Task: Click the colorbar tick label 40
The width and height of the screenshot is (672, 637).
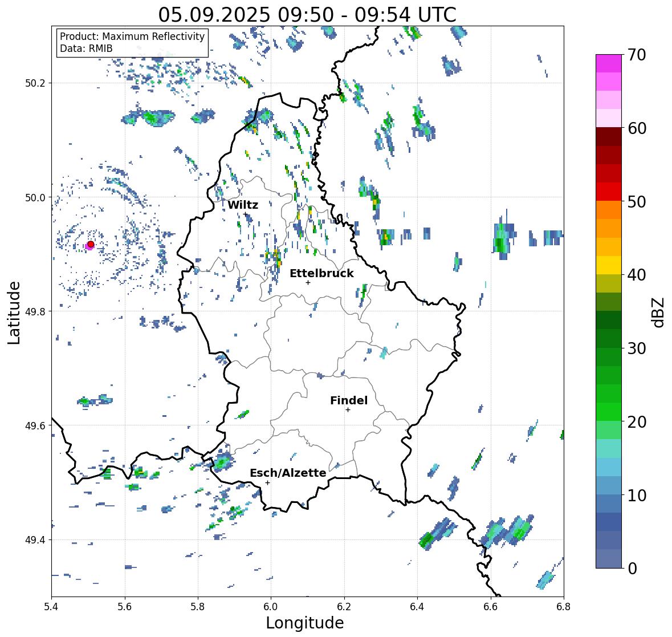Action: tap(637, 275)
